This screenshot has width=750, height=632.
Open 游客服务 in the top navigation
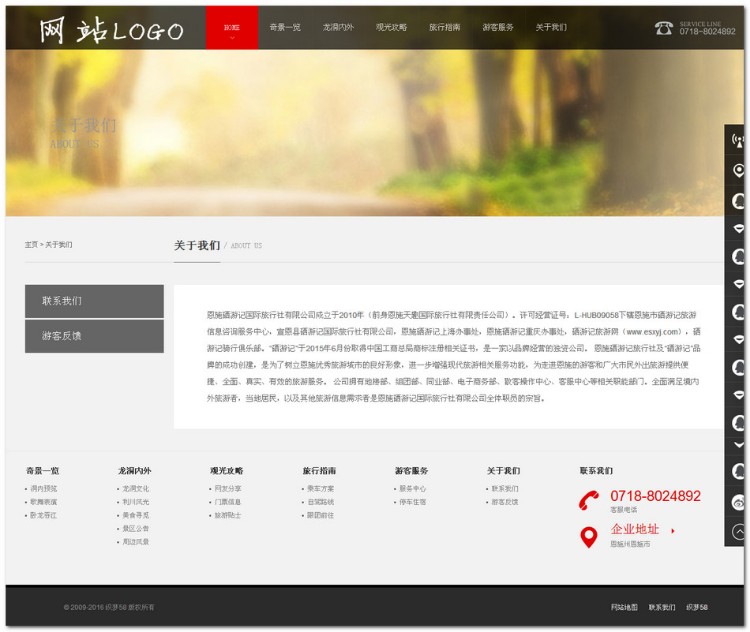[x=498, y=27]
